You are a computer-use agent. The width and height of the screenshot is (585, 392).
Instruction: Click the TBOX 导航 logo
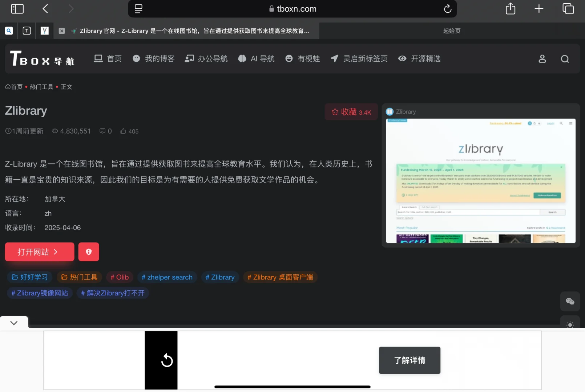[42, 58]
